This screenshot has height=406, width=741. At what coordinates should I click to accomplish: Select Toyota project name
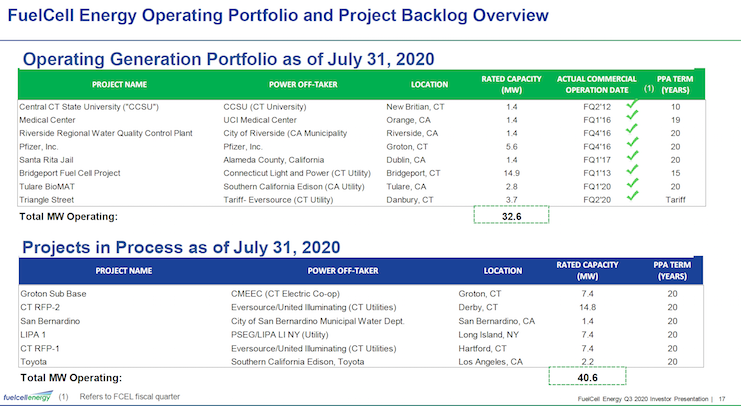[x=34, y=362]
